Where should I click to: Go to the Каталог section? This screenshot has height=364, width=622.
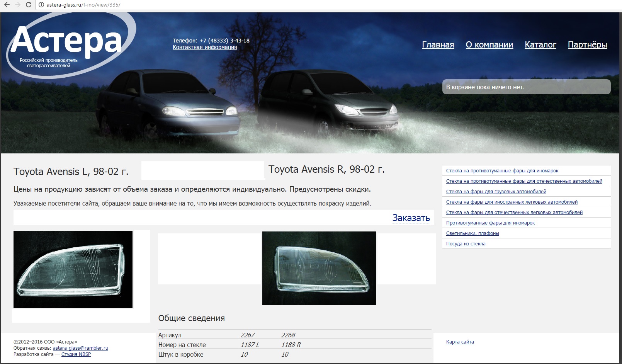tap(540, 45)
